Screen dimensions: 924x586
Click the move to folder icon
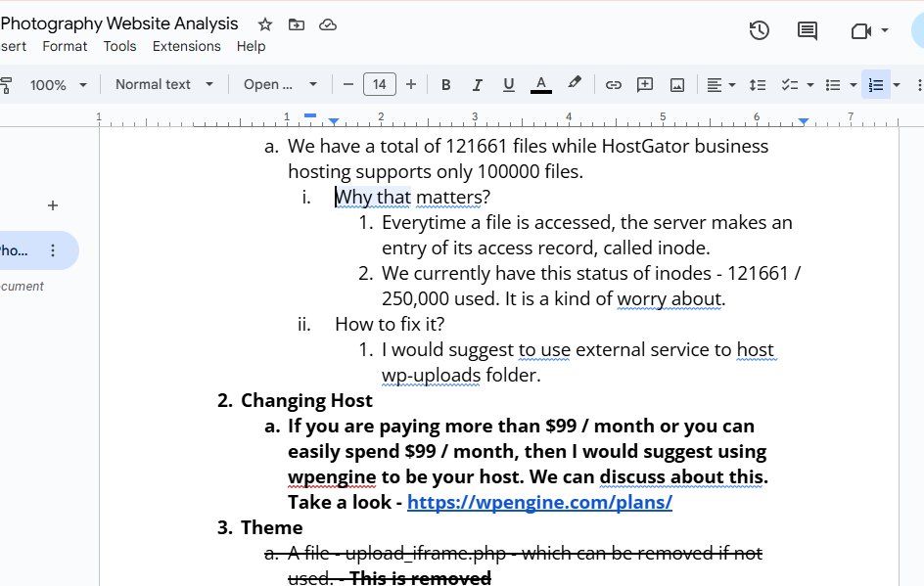point(297,24)
